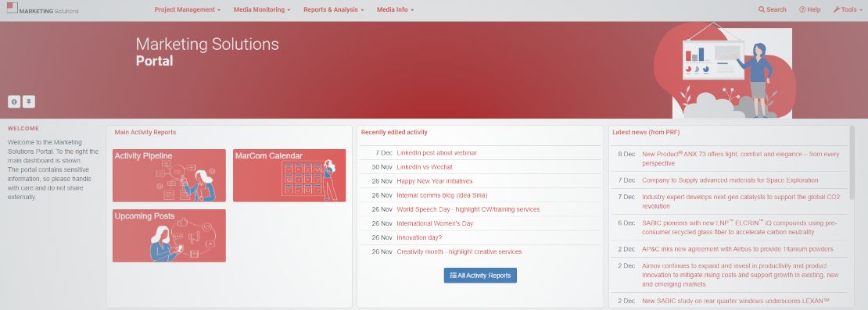868x310 pixels.
Task: Open 'Happy New Year initiatives' activity
Action: (435, 180)
